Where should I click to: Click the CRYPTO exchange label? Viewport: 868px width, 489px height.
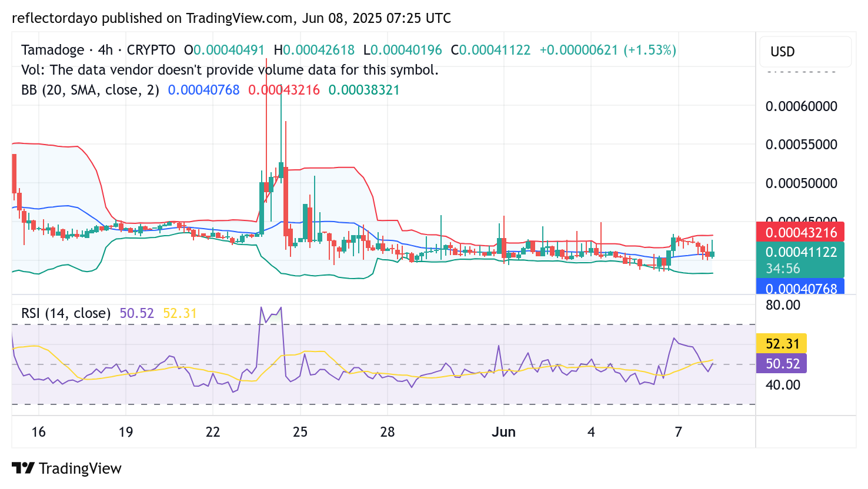pos(151,50)
